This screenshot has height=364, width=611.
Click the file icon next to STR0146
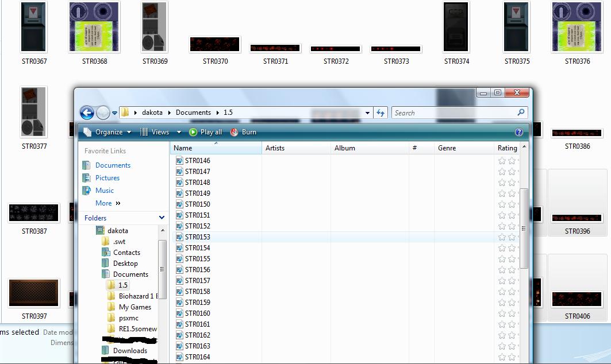[x=179, y=161]
